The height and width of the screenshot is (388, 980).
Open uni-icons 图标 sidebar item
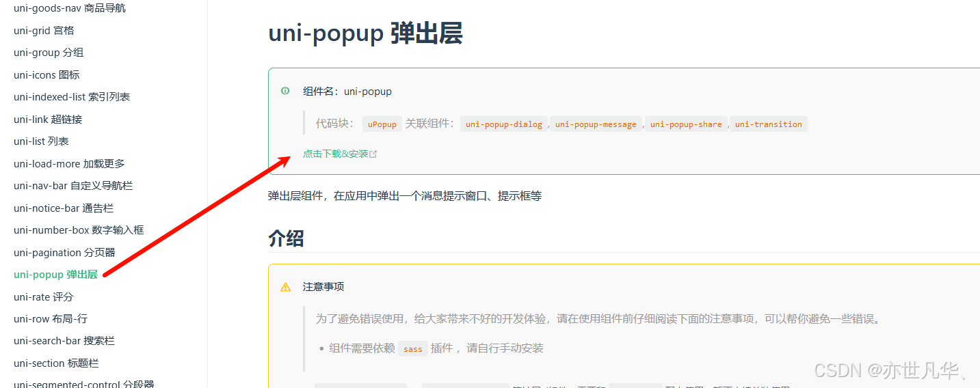[x=47, y=75]
